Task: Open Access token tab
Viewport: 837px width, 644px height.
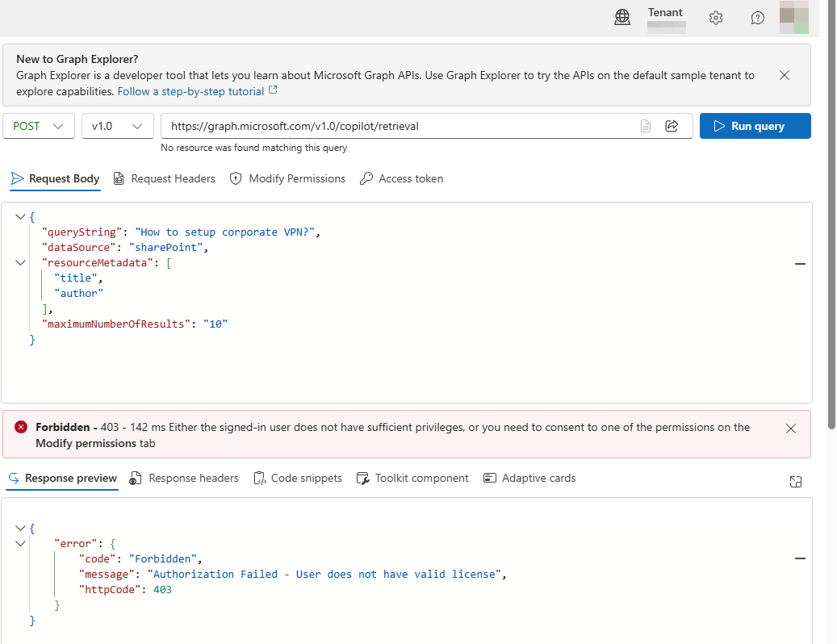Action: click(x=401, y=178)
